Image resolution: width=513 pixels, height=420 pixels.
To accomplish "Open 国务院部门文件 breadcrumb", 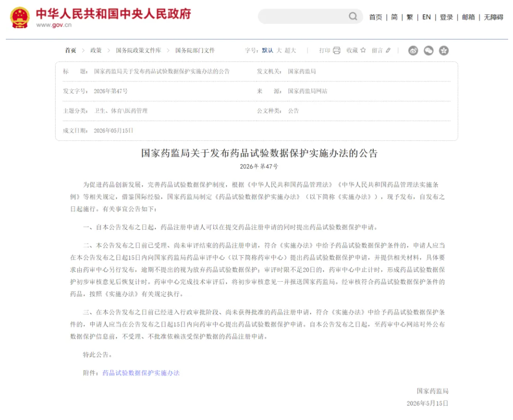I will [195, 50].
